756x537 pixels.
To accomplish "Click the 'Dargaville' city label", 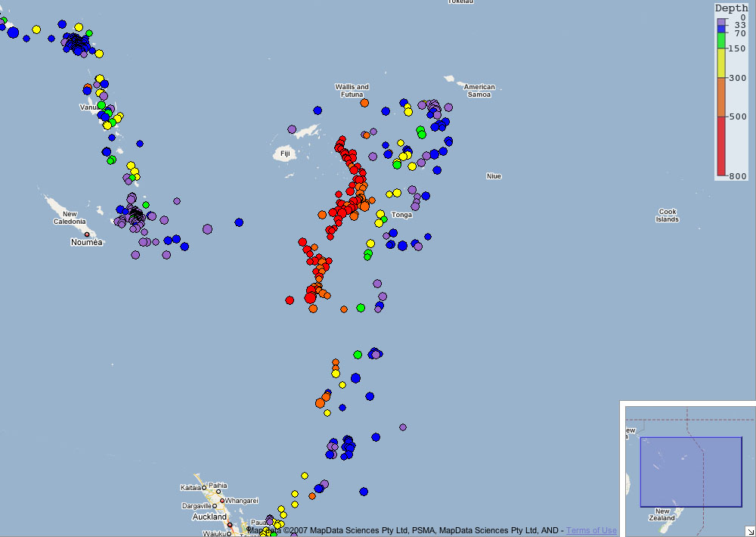I will [197, 506].
